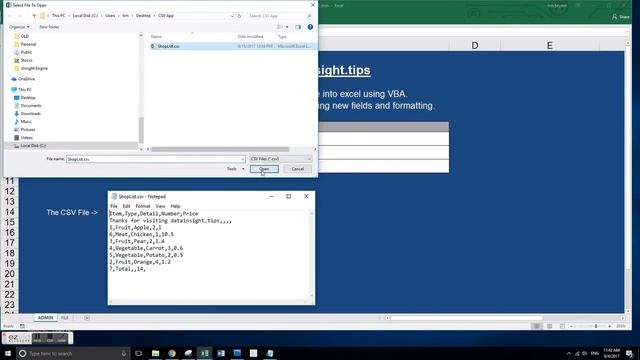640x360 pixels.
Task: Select Users in the address breadcrumb
Action: pos(110,16)
